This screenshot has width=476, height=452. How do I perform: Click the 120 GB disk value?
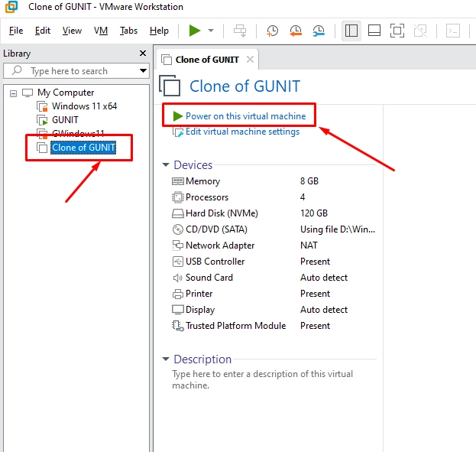tap(314, 213)
